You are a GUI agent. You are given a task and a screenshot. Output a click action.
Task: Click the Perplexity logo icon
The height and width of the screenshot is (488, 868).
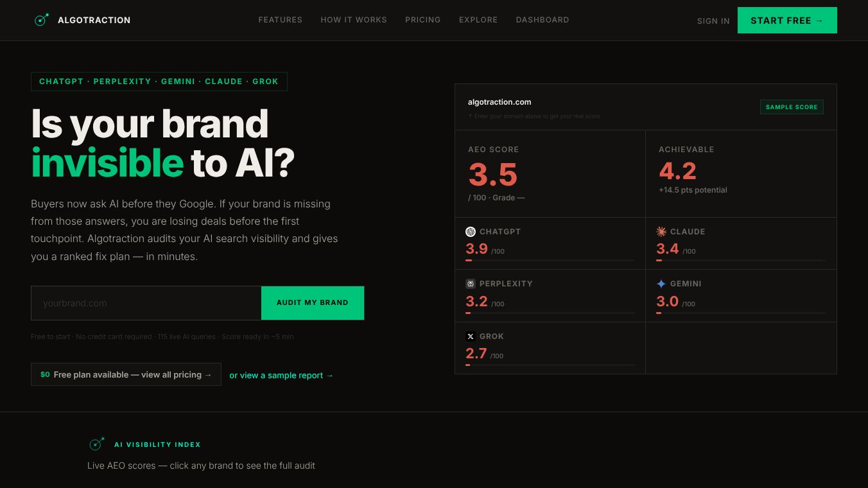(471, 284)
